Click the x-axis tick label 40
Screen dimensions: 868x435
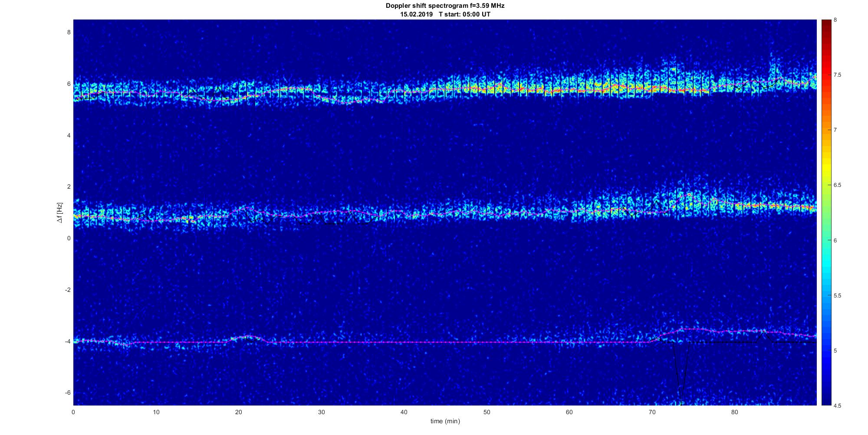coord(404,412)
